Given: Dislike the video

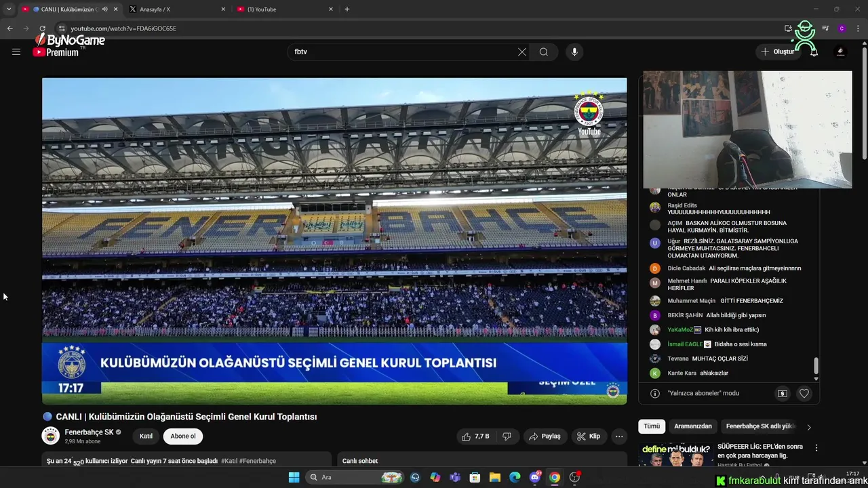Looking at the screenshot, I should point(507,436).
